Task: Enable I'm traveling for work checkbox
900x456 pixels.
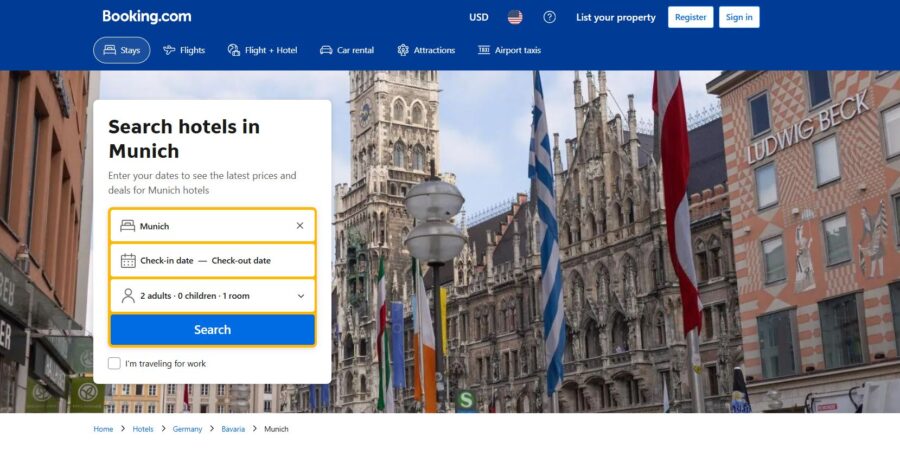Action: [x=114, y=364]
